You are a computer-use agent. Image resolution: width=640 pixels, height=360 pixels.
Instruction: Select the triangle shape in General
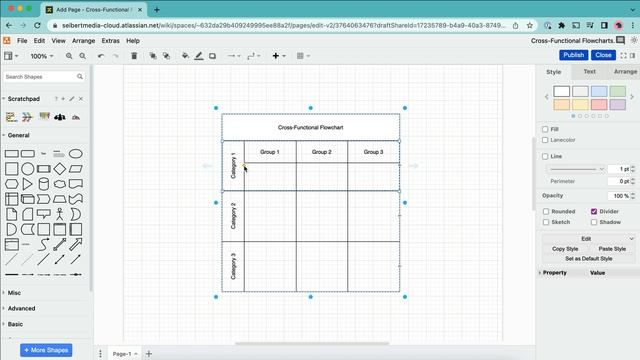coord(27,184)
